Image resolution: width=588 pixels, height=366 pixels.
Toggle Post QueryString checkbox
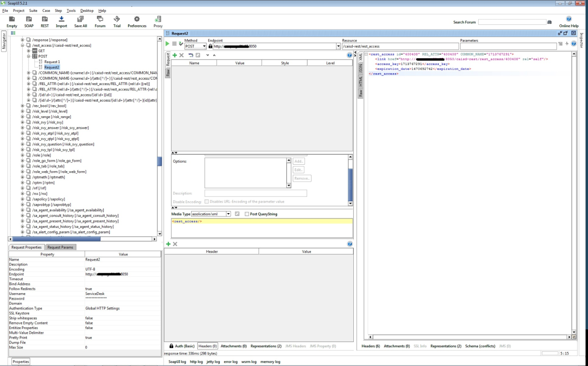247,214
